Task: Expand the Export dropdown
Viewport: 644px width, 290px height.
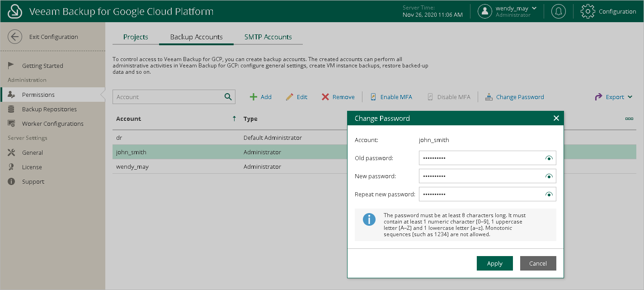Action: 630,97
